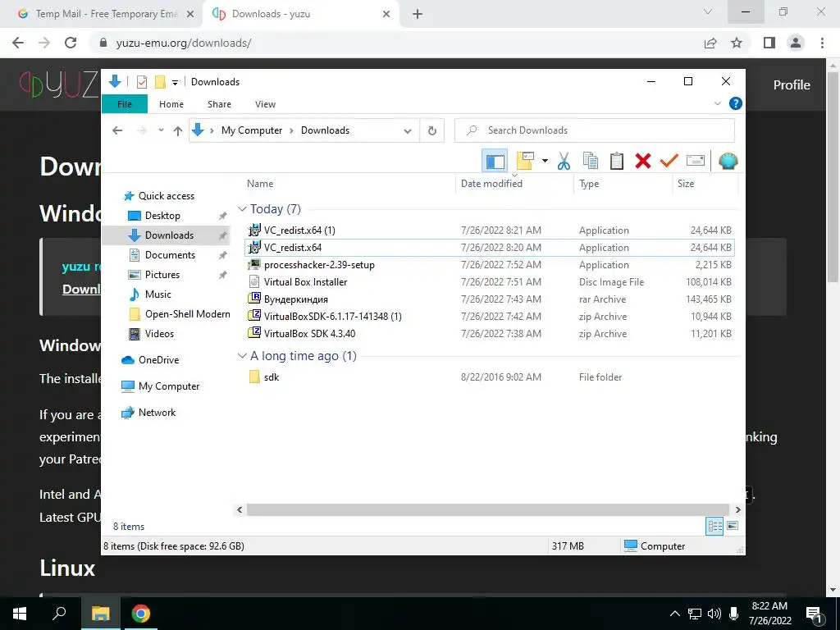The height and width of the screenshot is (630, 840).
Task: Expand the ribbon with the chevron
Action: coord(718,103)
